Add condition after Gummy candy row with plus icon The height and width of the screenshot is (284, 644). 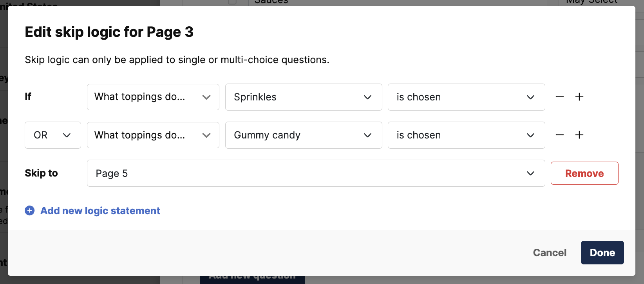click(x=579, y=135)
